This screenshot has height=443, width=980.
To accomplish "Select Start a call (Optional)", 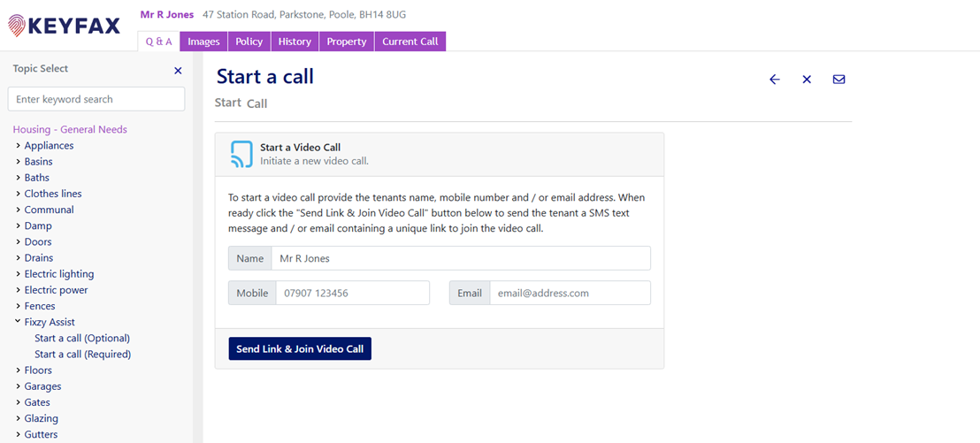I will click(x=82, y=339).
